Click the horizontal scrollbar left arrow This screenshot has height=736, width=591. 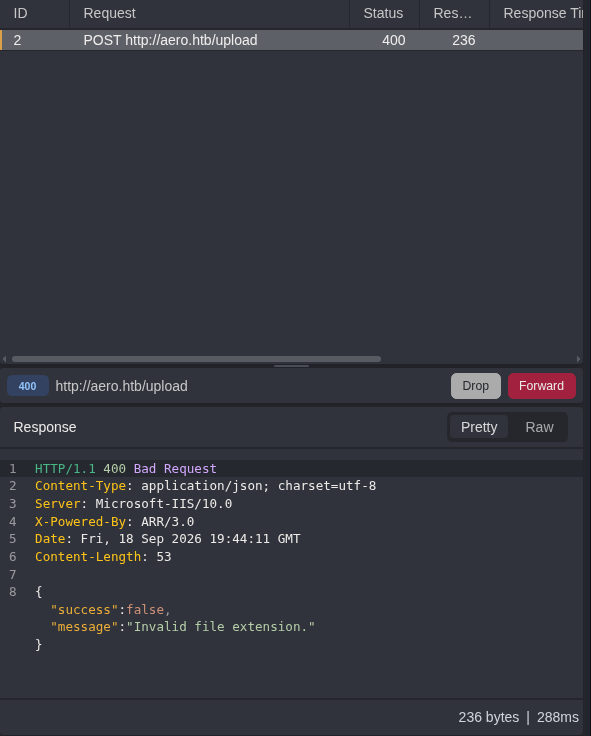click(5, 359)
